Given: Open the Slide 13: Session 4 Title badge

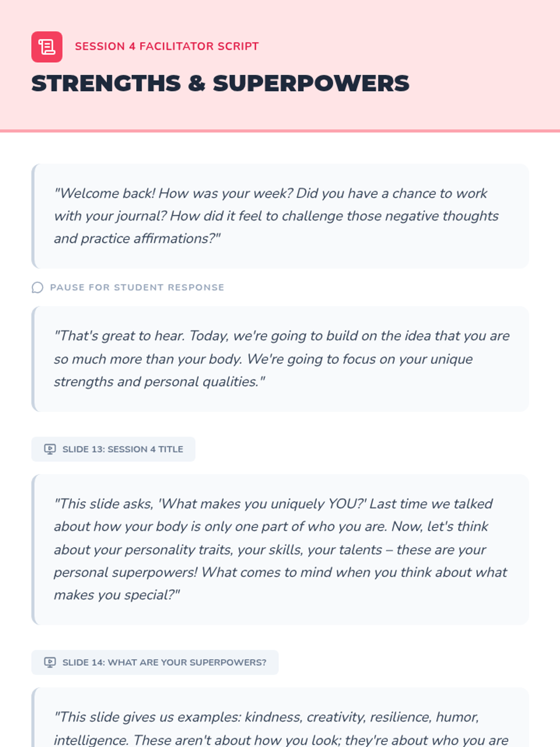Looking at the screenshot, I should (x=113, y=449).
